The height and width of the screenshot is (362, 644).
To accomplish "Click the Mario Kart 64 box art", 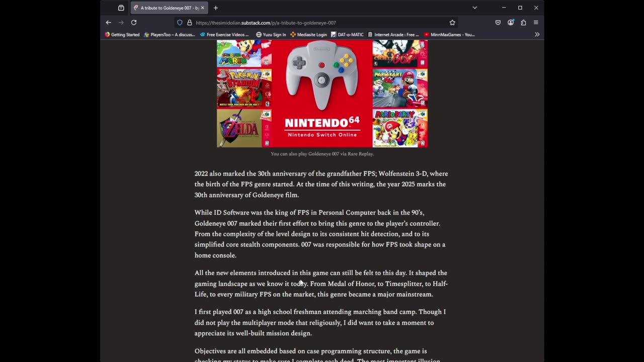I will (x=400, y=88).
